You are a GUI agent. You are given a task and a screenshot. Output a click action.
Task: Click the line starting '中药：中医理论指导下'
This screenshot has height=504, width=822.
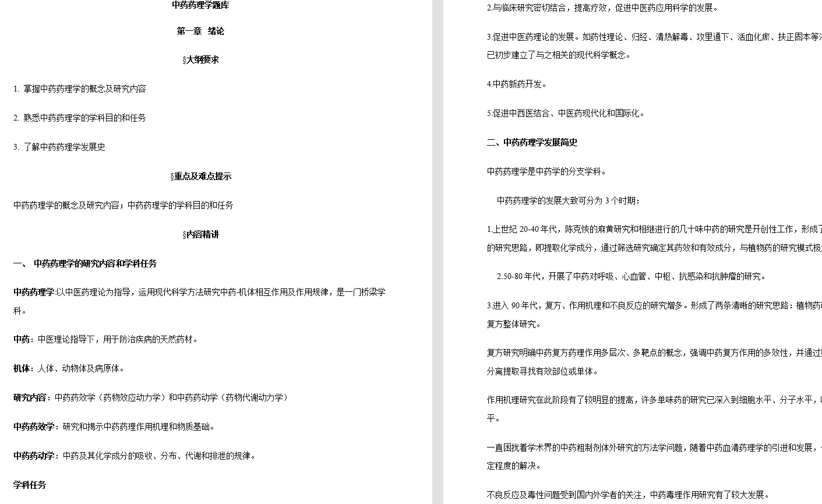105,340
